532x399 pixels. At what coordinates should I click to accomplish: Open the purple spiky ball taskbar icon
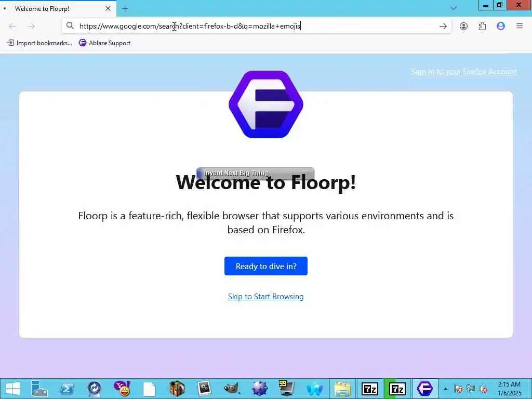260,389
